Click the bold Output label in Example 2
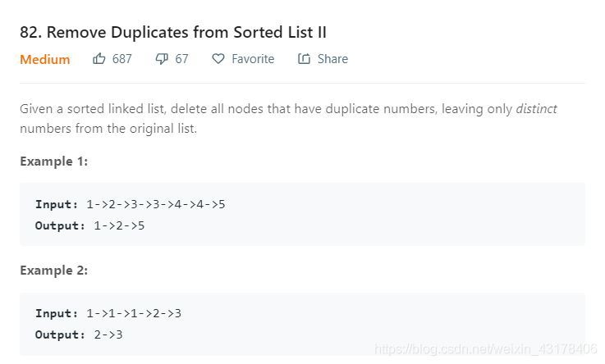Screen dimensions: 605x364 (x=60, y=334)
